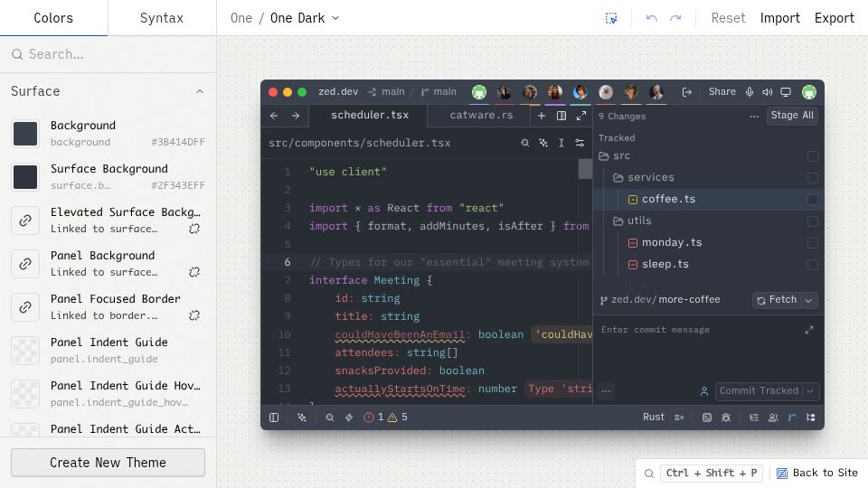
Task: Click Create New Theme
Action: pos(108,463)
